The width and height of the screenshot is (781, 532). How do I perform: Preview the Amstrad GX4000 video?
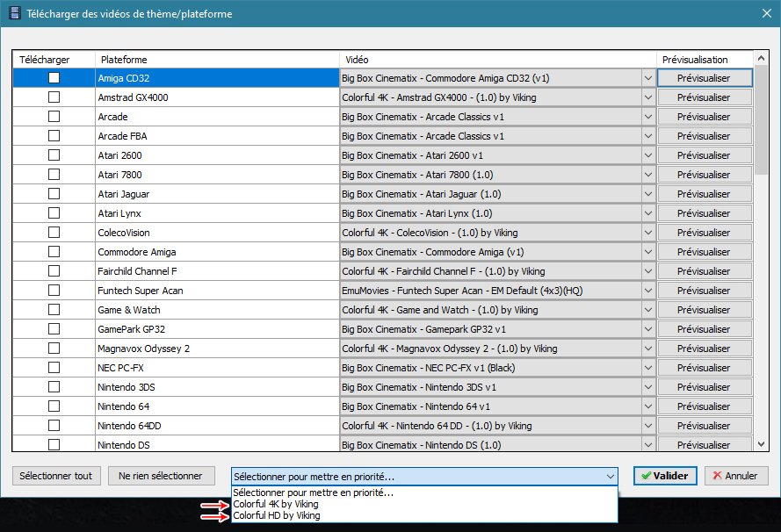point(705,97)
